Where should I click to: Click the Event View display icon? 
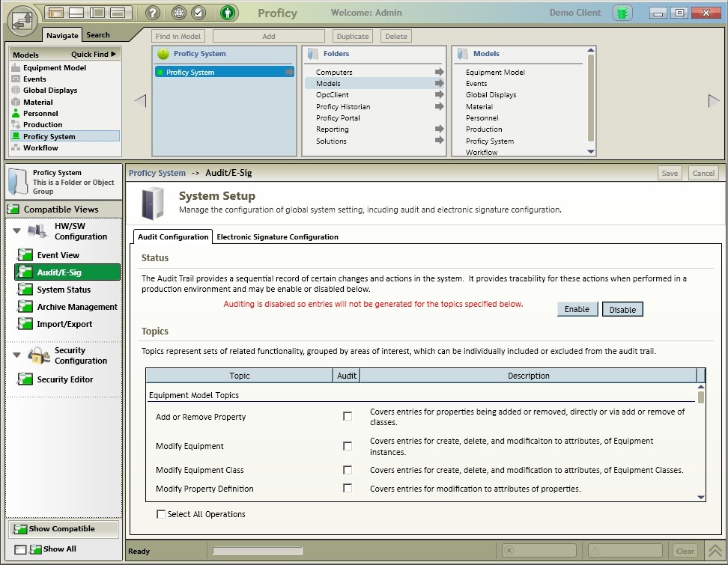[x=25, y=254]
